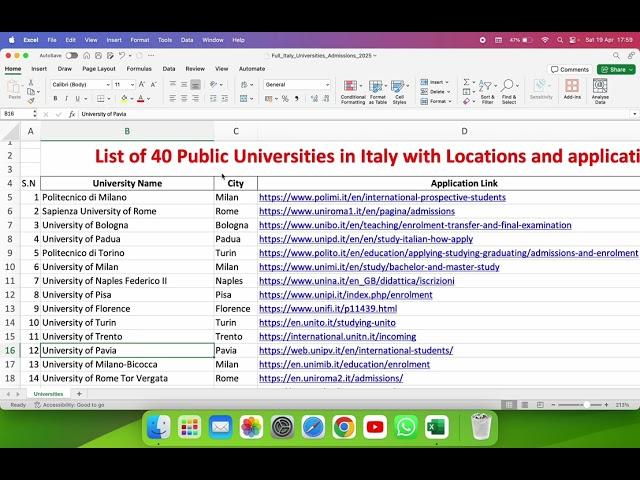Open the font color dropdown arrow
Viewport: 640px width, 480px height.
[x=149, y=99]
